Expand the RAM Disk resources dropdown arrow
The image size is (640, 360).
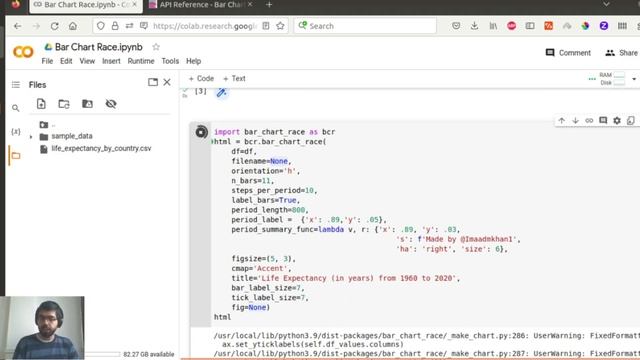634,79
